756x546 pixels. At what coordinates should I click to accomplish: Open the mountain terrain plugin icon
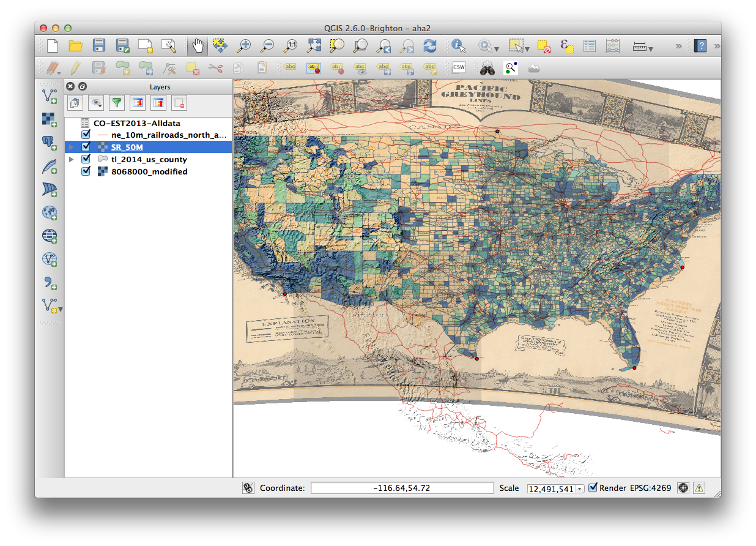point(533,68)
